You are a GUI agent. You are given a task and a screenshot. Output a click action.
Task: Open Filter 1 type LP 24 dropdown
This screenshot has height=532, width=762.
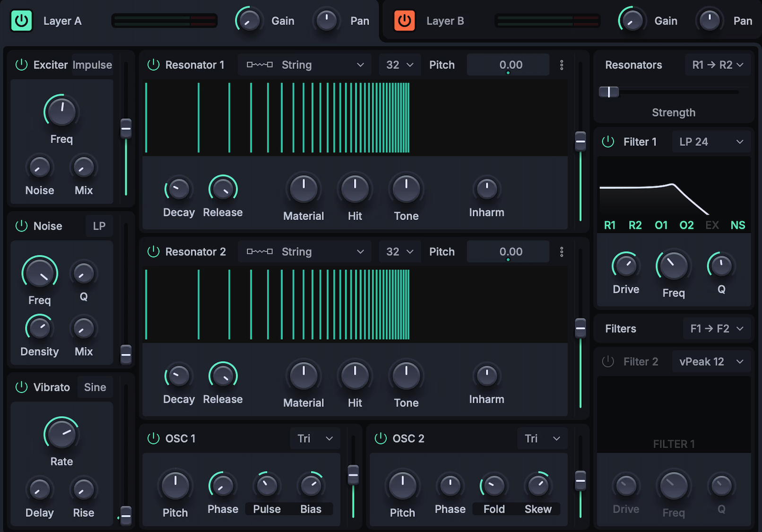(x=711, y=142)
